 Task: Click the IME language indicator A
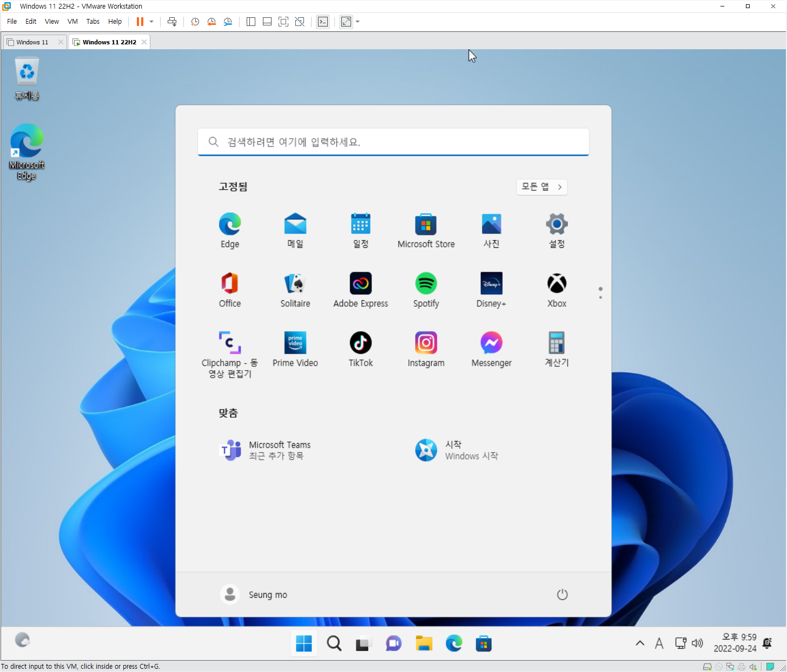pyautogui.click(x=659, y=643)
